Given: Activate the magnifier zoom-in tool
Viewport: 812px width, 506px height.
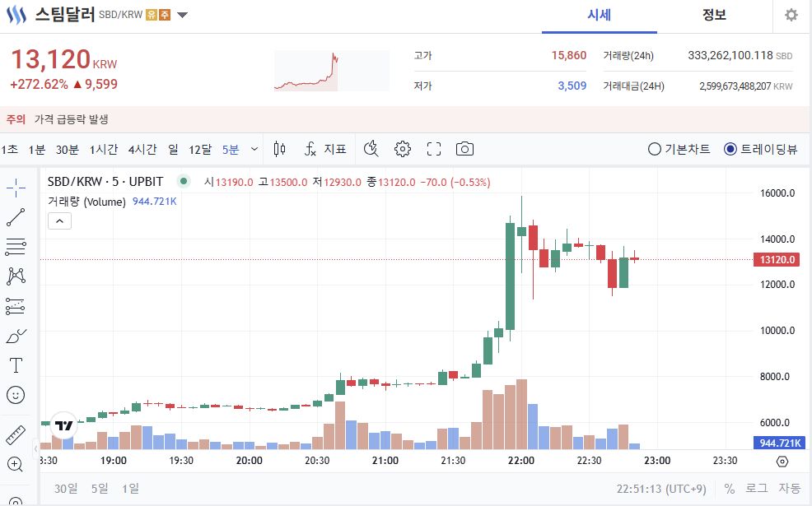Looking at the screenshot, I should pyautogui.click(x=16, y=463).
